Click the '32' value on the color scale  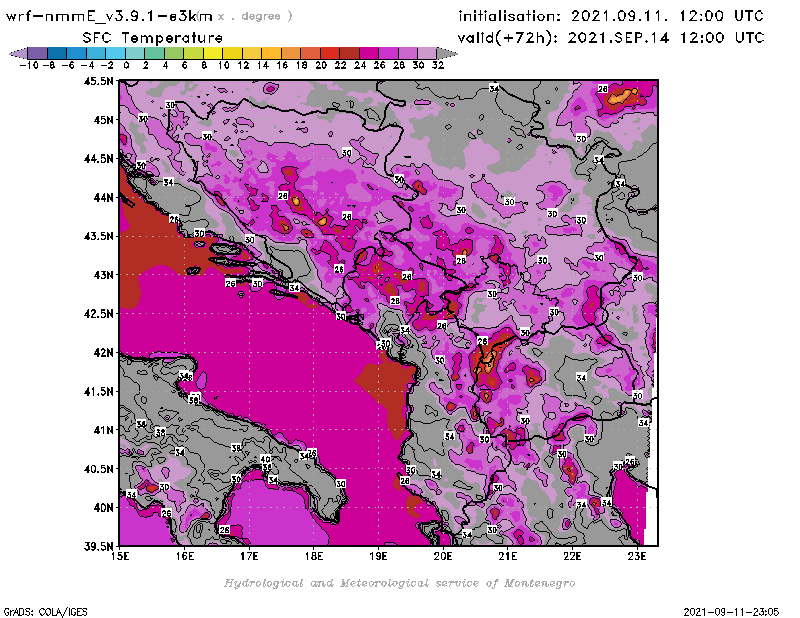438,65
